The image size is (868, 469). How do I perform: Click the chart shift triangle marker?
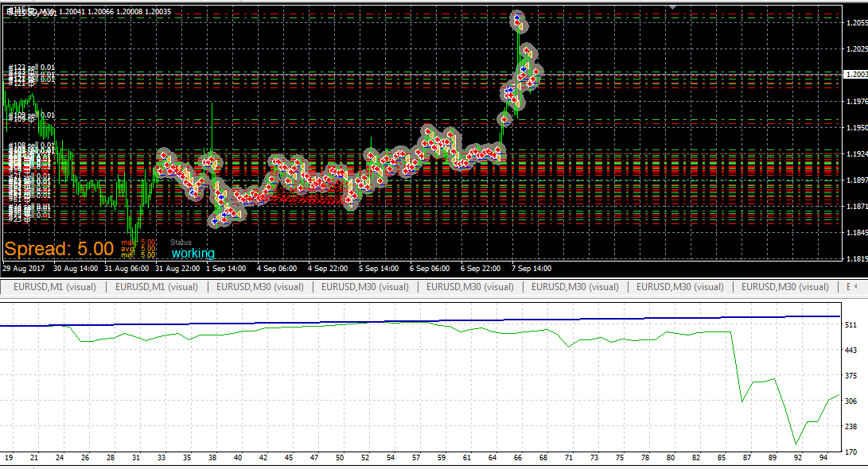click(x=673, y=6)
